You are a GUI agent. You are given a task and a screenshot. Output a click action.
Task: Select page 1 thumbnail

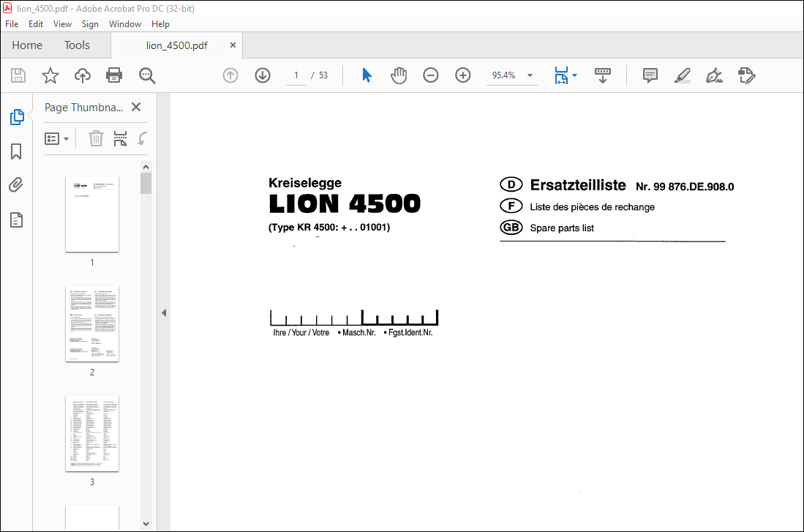pyautogui.click(x=92, y=214)
